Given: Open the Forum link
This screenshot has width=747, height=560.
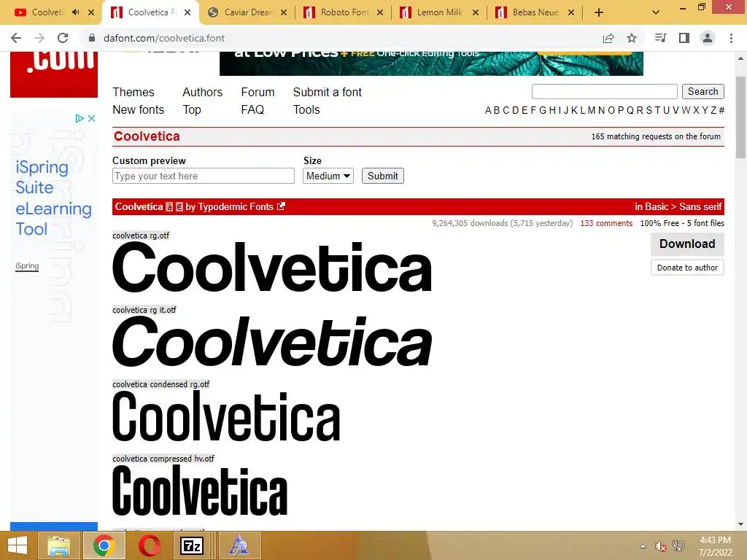Looking at the screenshot, I should click(x=258, y=92).
